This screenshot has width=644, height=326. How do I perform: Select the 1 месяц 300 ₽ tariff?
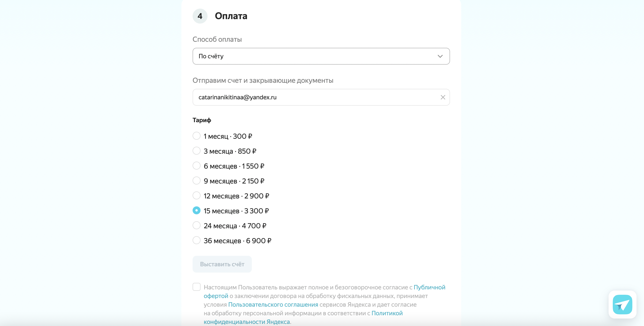point(197,136)
